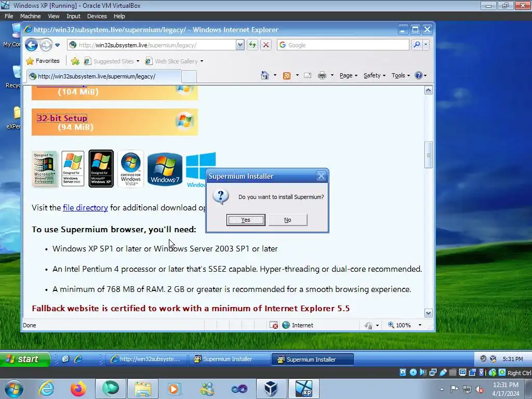Viewport: 532px width, 399px height.
Task: Open the Tools menu
Action: (401, 75)
